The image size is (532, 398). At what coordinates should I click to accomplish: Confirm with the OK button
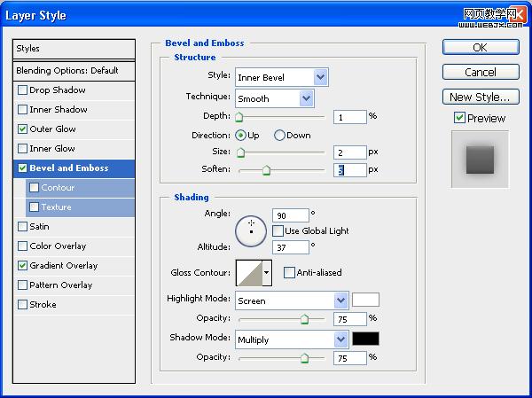pos(481,47)
